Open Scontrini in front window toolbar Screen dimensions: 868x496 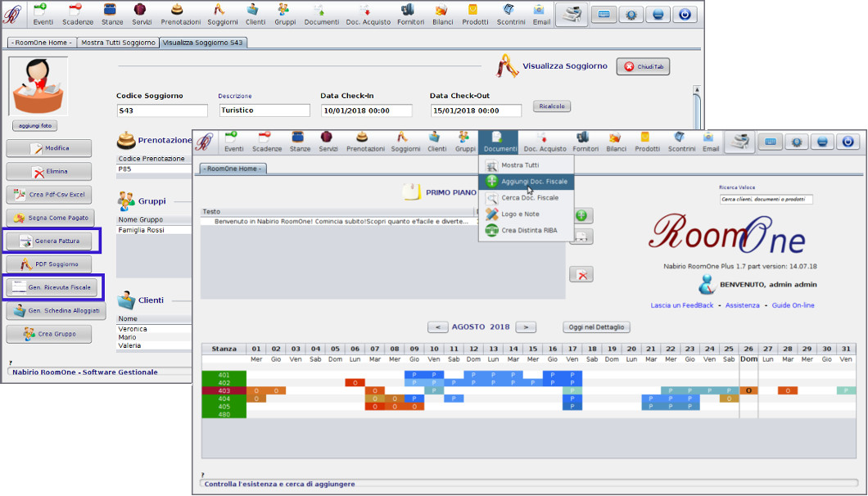681,142
